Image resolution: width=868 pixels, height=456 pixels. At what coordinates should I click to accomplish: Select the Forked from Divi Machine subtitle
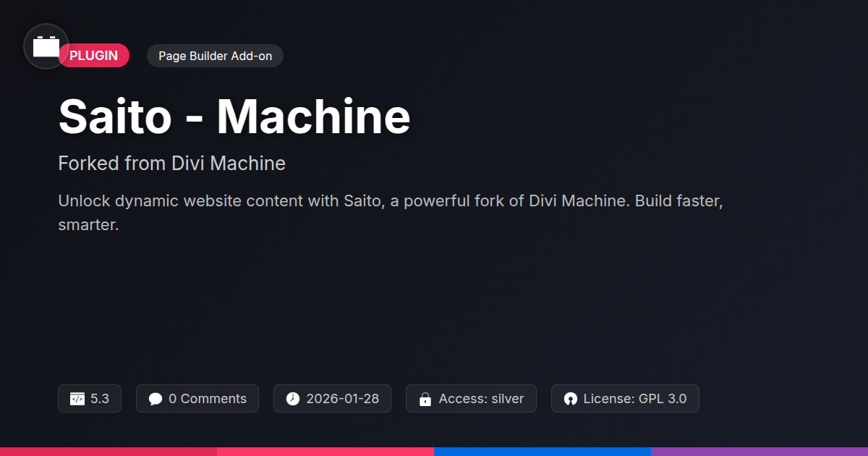(x=171, y=164)
